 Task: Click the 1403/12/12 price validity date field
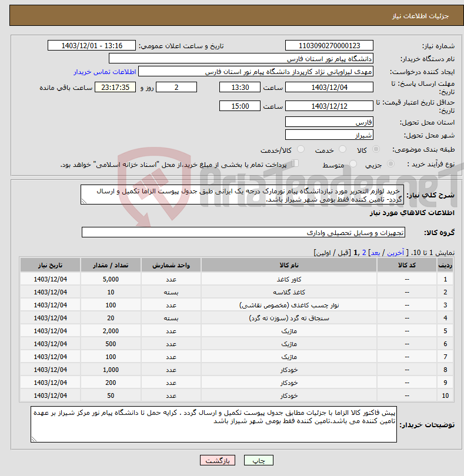(329, 106)
